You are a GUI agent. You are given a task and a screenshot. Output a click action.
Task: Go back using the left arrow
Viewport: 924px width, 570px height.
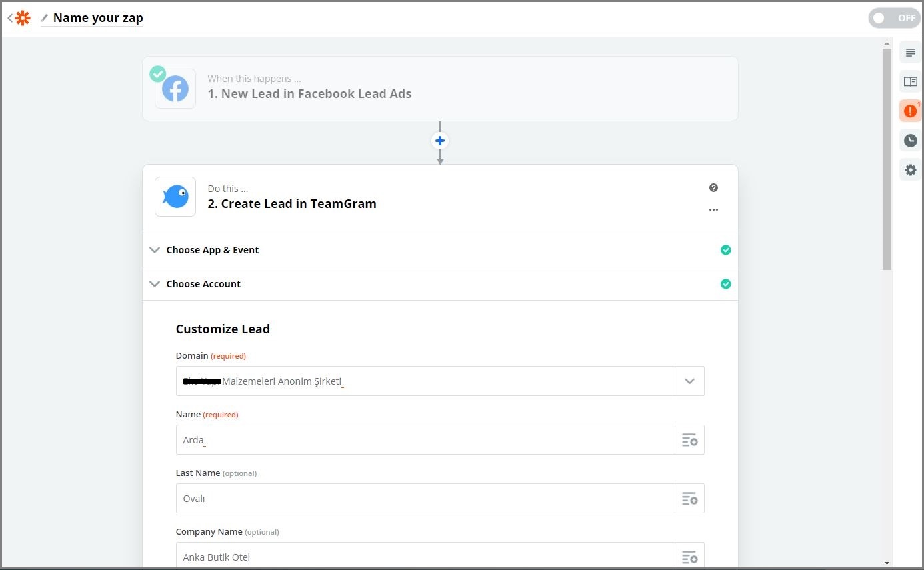tap(10, 18)
